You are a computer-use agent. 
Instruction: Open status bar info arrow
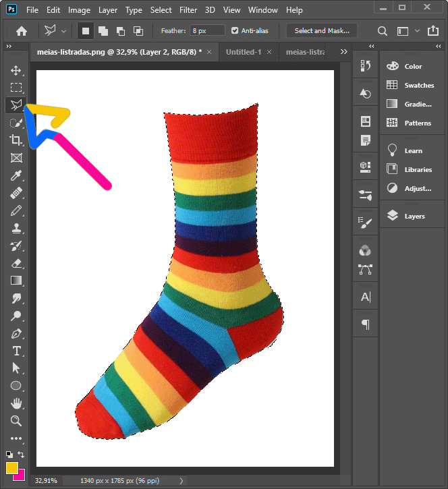pos(181,480)
